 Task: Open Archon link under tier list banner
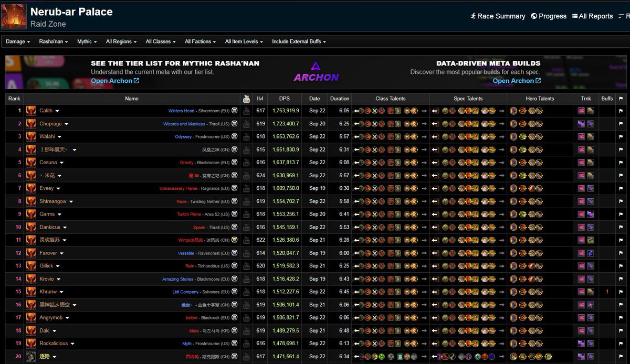(115, 81)
